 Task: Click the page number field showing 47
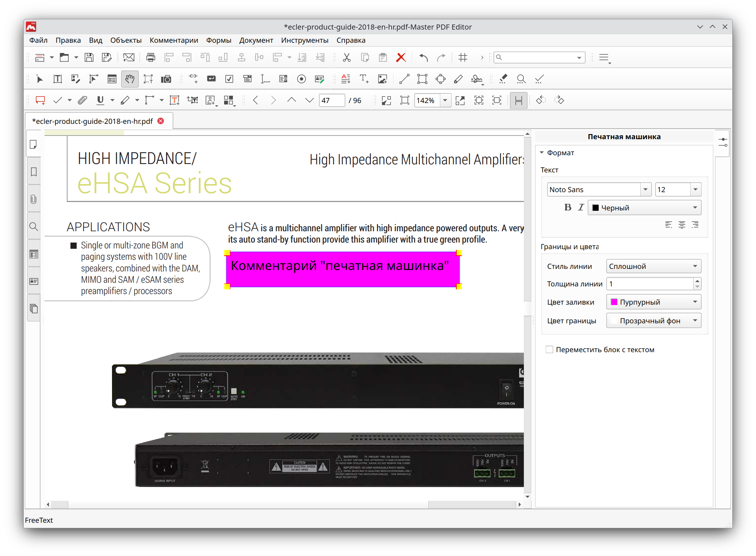click(331, 100)
